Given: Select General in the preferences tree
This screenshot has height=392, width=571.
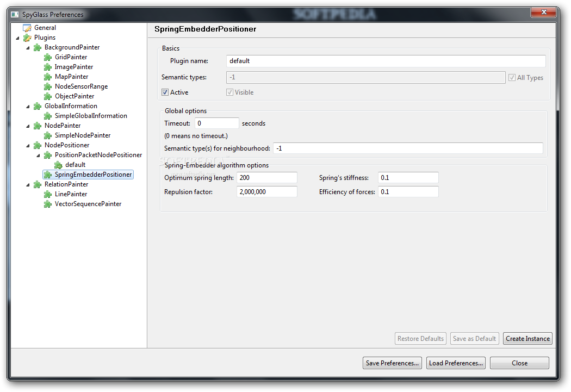Looking at the screenshot, I should (x=45, y=28).
